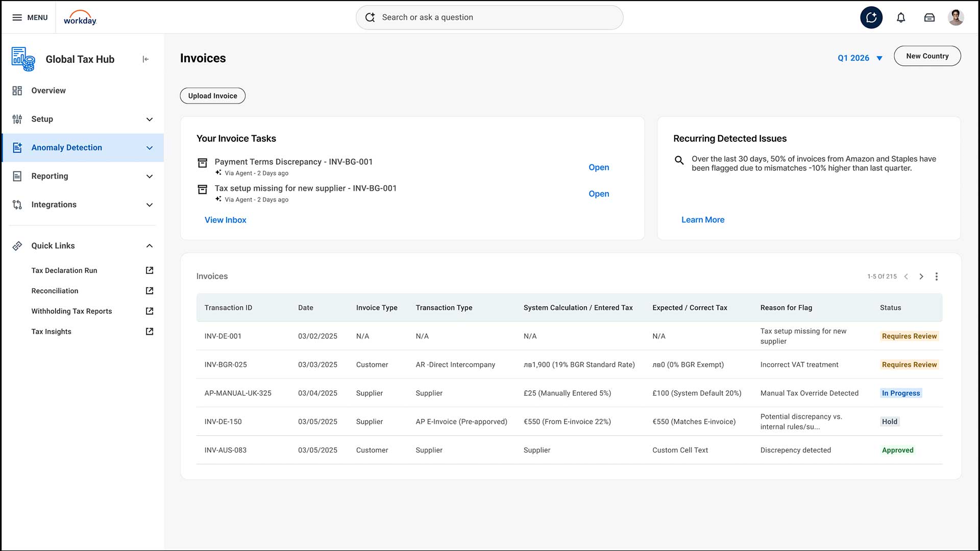Collapse the Quick Links section

click(150, 246)
